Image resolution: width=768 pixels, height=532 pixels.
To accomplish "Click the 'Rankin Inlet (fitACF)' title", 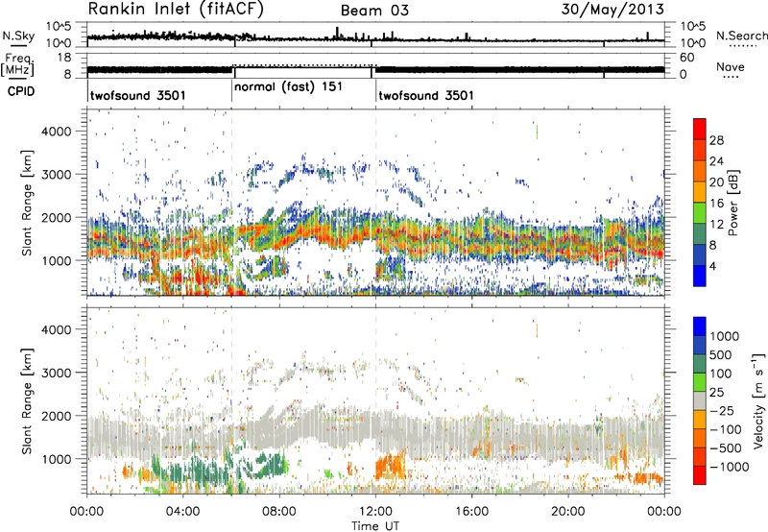I will coord(176,9).
